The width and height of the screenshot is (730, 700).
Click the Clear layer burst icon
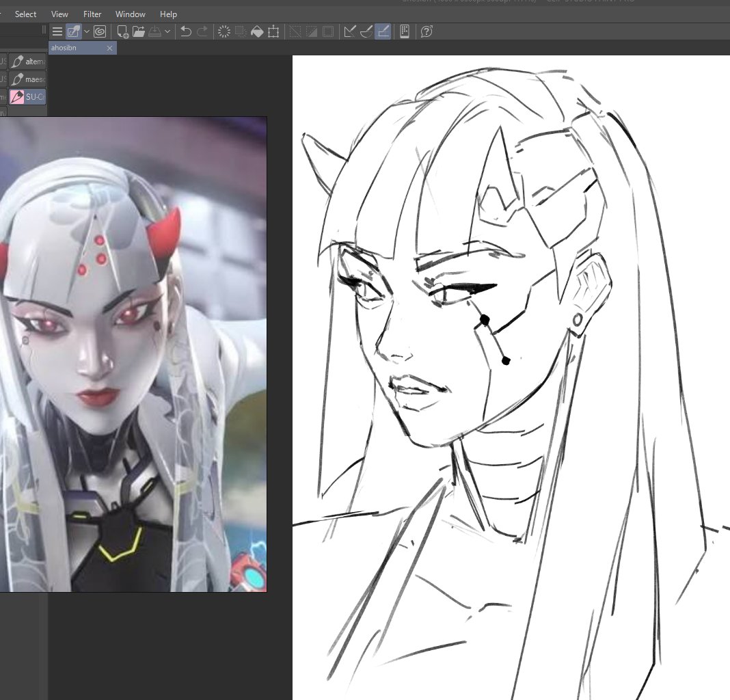click(x=224, y=31)
